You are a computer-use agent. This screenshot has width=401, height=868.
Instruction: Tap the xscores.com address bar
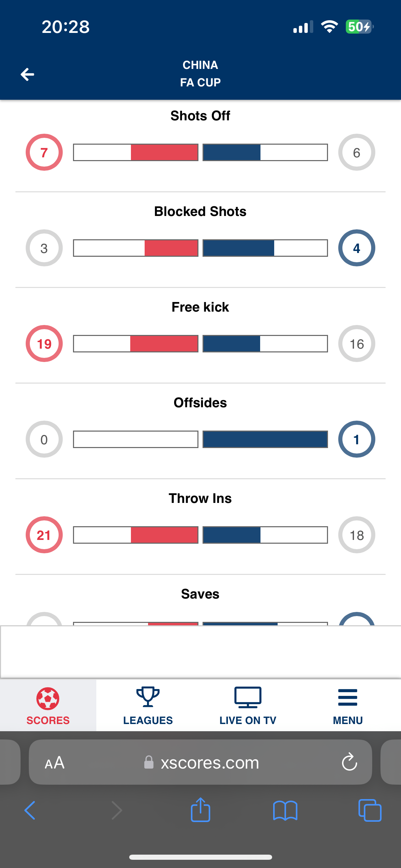pyautogui.click(x=209, y=762)
